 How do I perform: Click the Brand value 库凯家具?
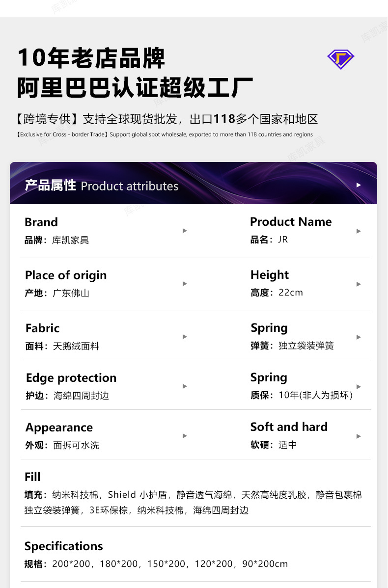point(71,240)
